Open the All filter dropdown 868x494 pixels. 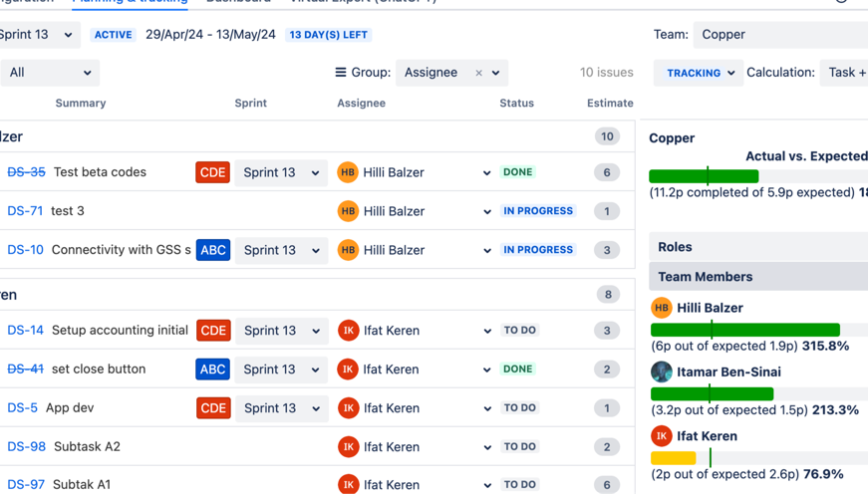[49, 73]
